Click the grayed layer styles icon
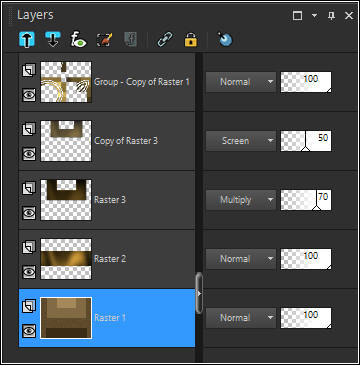360x365 pixels. (x=130, y=40)
